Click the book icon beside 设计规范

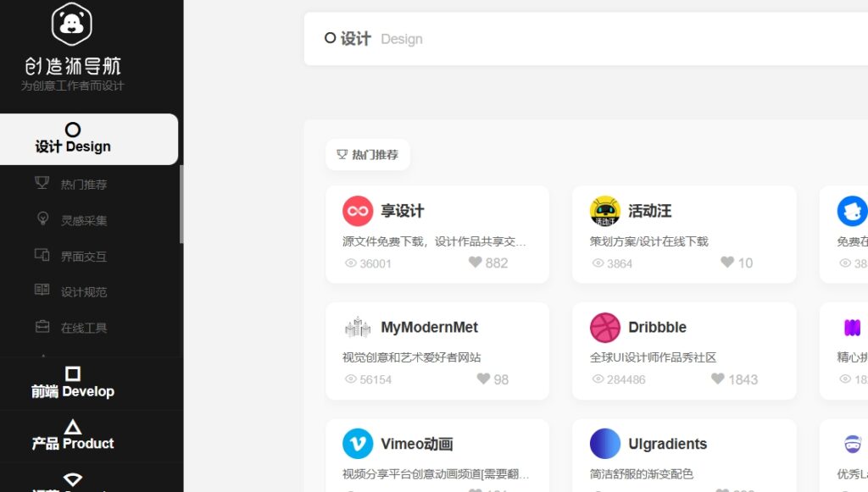[x=42, y=290]
